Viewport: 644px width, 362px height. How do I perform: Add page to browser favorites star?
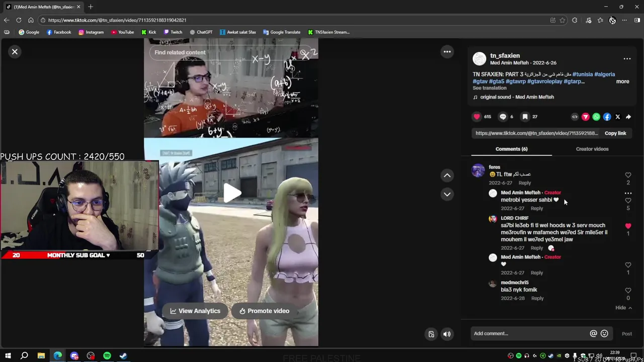click(562, 20)
